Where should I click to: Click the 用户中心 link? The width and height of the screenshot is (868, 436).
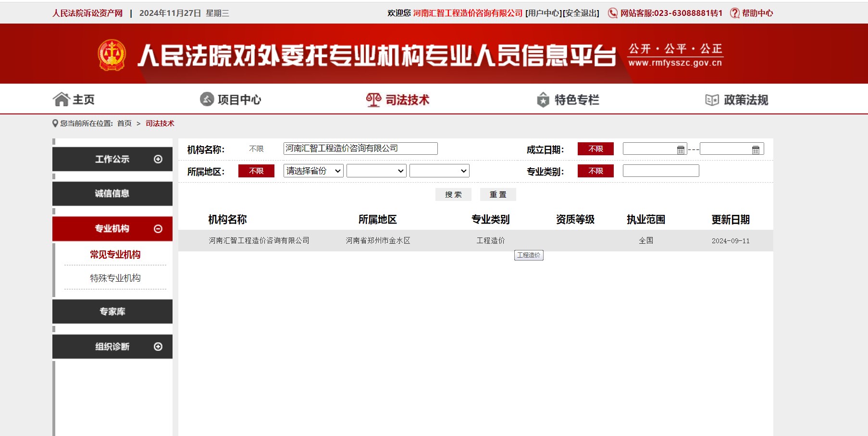point(543,13)
